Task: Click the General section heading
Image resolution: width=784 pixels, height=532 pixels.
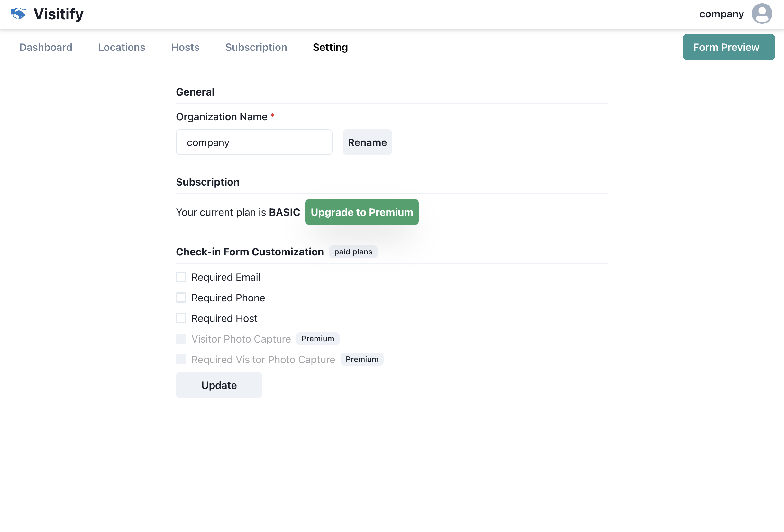Action: [x=195, y=92]
